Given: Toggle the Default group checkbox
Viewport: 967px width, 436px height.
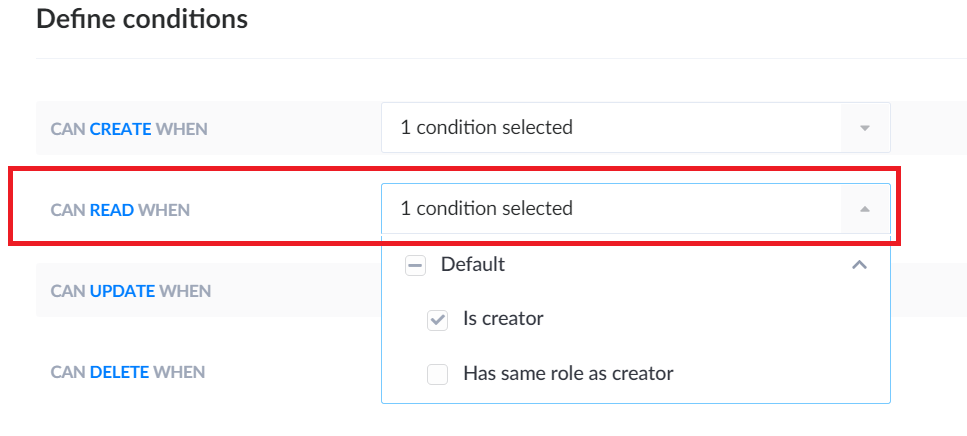Looking at the screenshot, I should [416, 265].
